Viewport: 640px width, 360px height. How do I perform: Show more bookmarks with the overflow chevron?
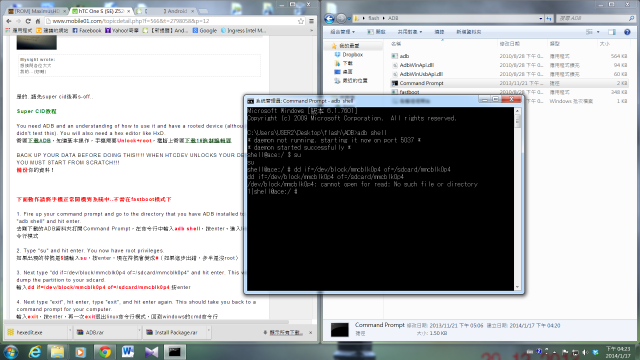tap(311, 31)
